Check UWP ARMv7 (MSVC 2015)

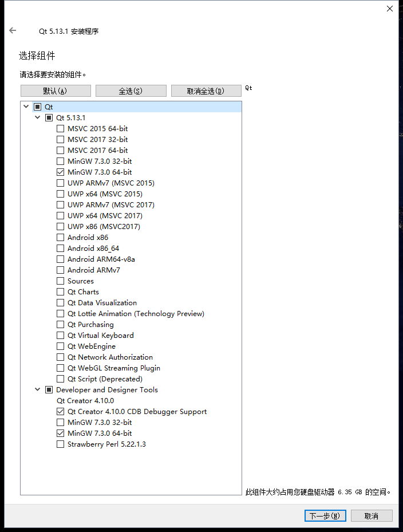(x=60, y=183)
